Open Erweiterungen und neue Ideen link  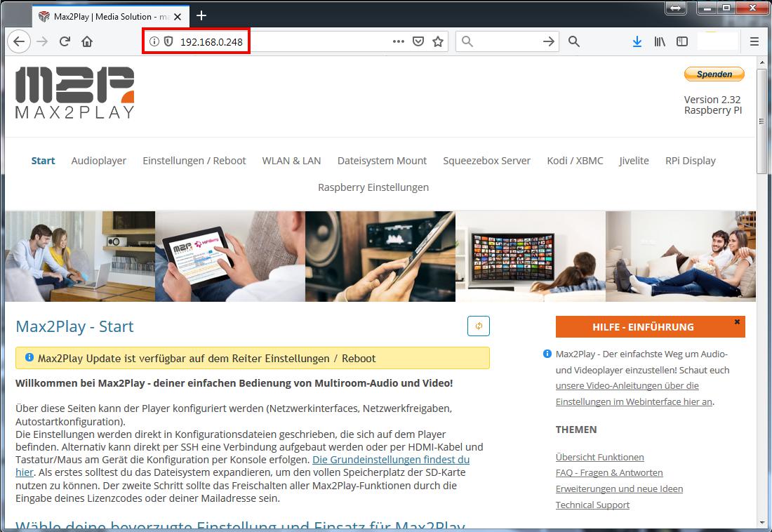(619, 488)
